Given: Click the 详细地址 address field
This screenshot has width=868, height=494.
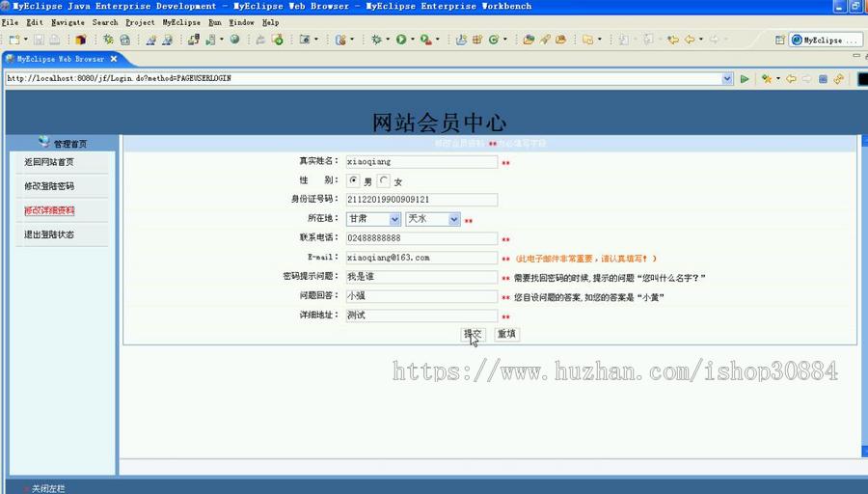Looking at the screenshot, I should (421, 316).
